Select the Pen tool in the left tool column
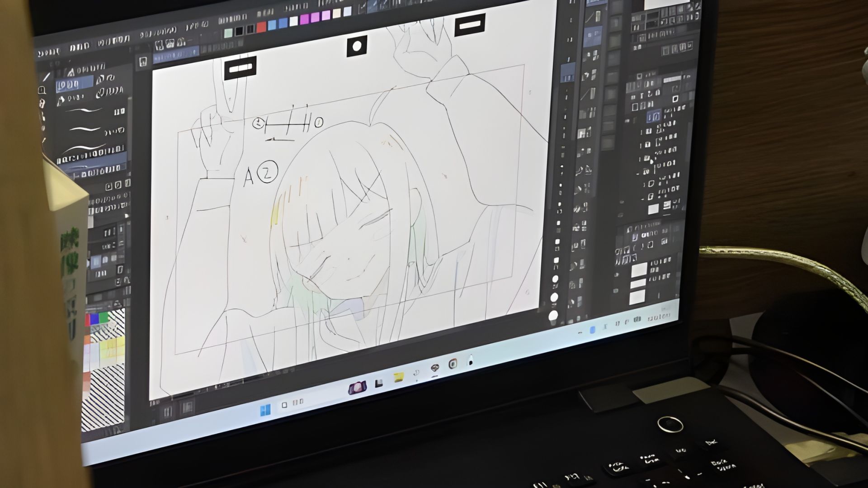This screenshot has width=868, height=488. click(x=46, y=77)
